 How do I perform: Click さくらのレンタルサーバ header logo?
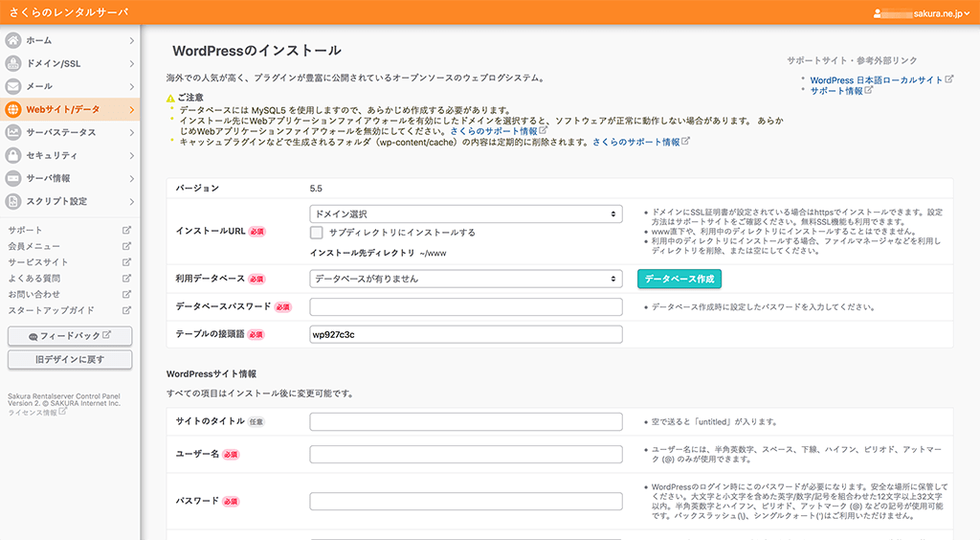click(69, 12)
